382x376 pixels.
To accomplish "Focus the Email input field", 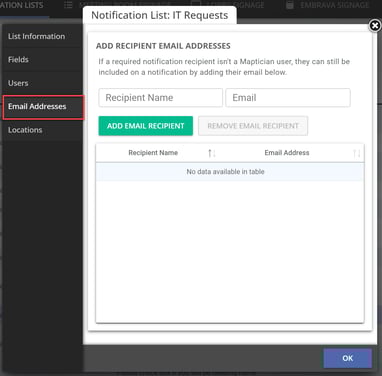I will [288, 98].
